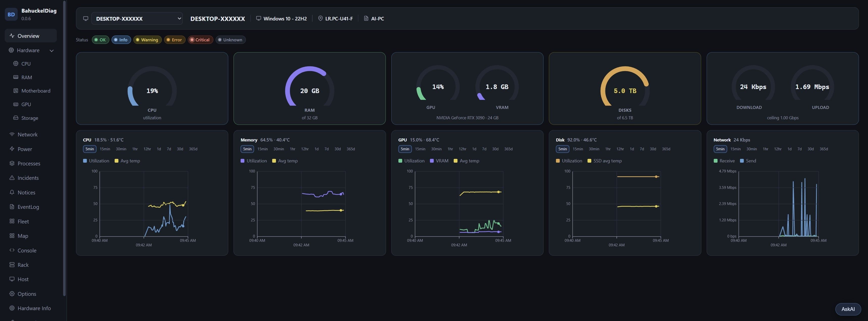This screenshot has width=868, height=321.
Task: Select 15min range on CPU chart
Action: [x=105, y=149]
